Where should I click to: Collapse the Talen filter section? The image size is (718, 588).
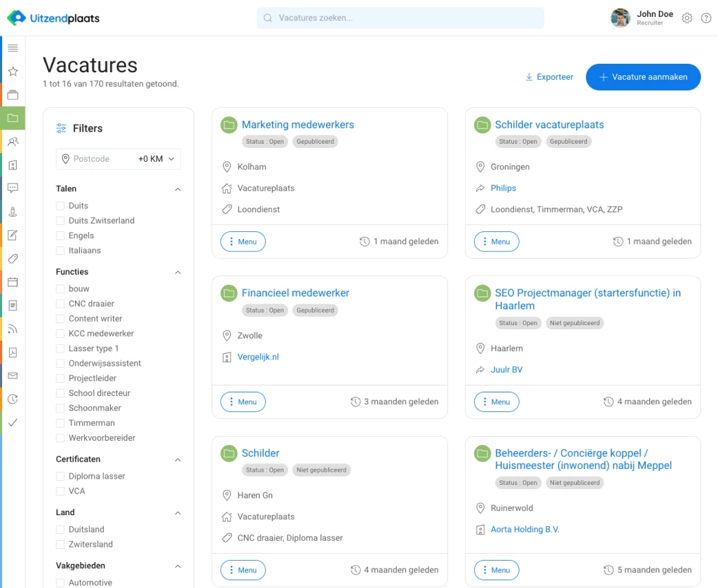(177, 189)
